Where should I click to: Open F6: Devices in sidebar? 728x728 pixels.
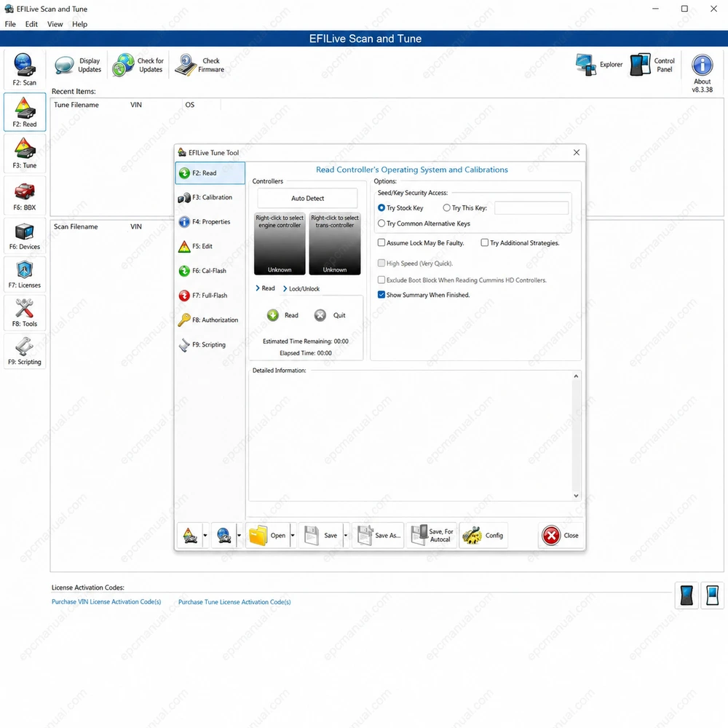coord(24,237)
